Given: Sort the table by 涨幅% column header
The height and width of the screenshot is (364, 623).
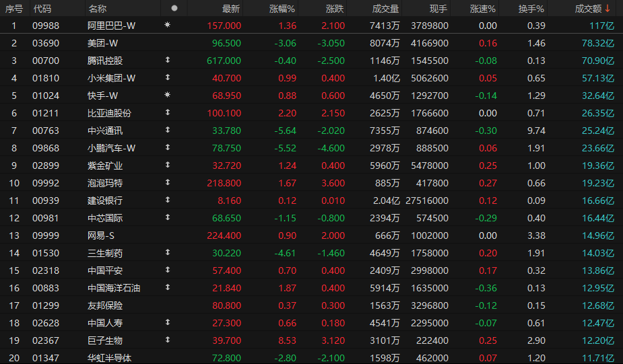Looking at the screenshot, I should (x=282, y=9).
